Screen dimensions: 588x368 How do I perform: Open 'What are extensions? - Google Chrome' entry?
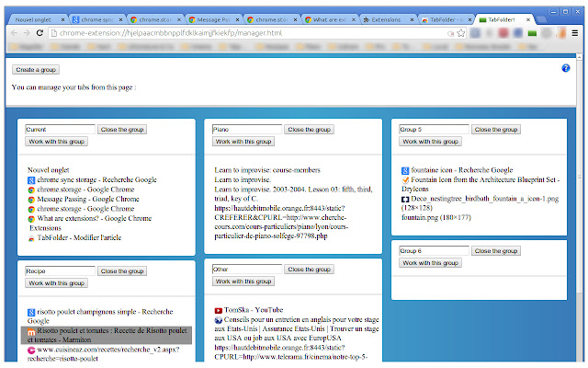point(95,218)
